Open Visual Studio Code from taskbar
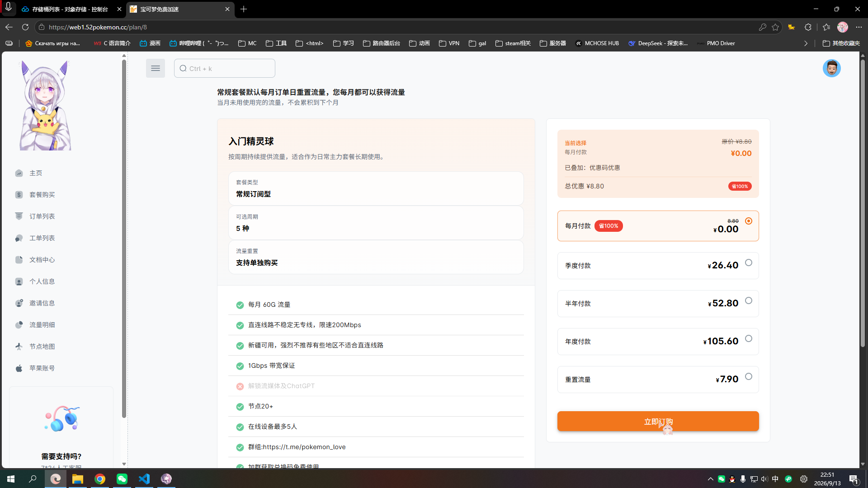Viewport: 868px width, 488px height. click(x=144, y=479)
